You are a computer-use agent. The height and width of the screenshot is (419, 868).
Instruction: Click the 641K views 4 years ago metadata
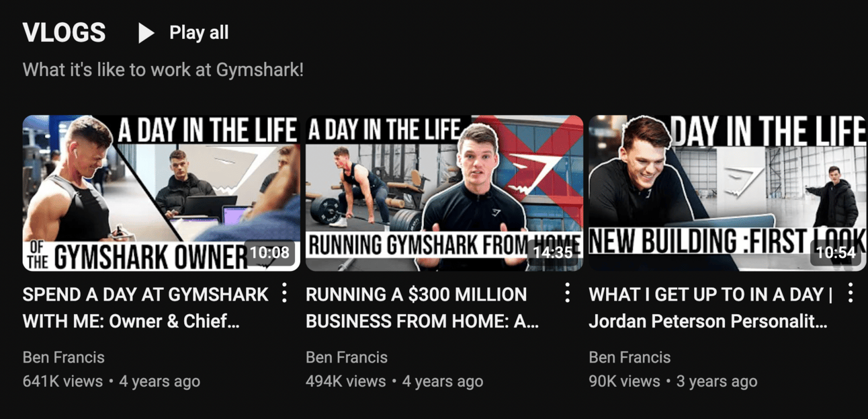pos(112,381)
